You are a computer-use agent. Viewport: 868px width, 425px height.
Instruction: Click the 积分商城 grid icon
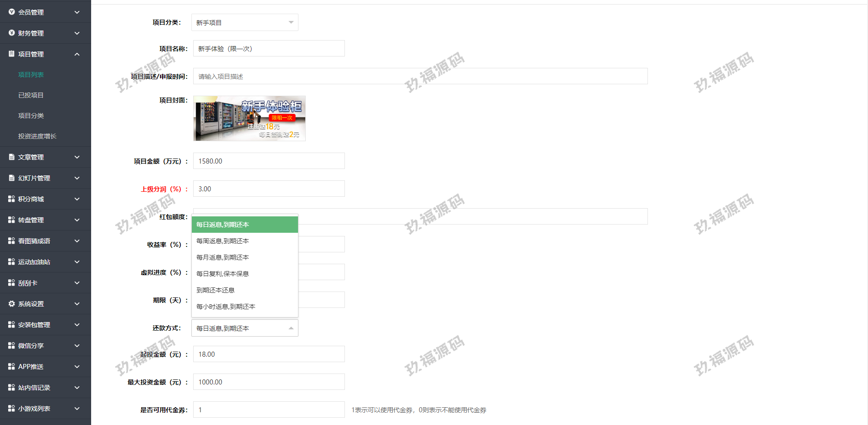pyautogui.click(x=12, y=199)
